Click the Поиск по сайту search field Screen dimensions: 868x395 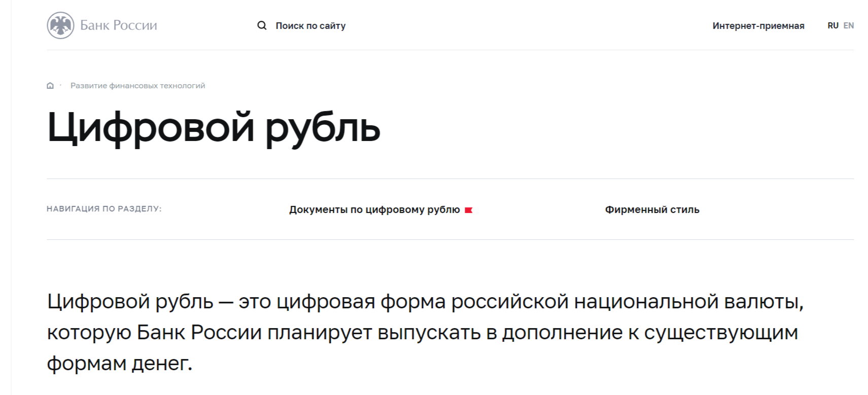[310, 26]
